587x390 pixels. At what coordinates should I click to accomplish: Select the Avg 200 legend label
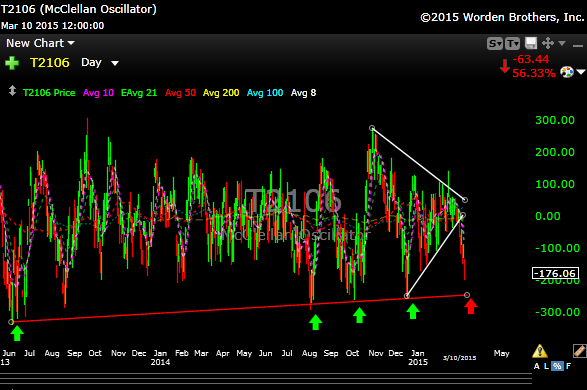coord(221,93)
